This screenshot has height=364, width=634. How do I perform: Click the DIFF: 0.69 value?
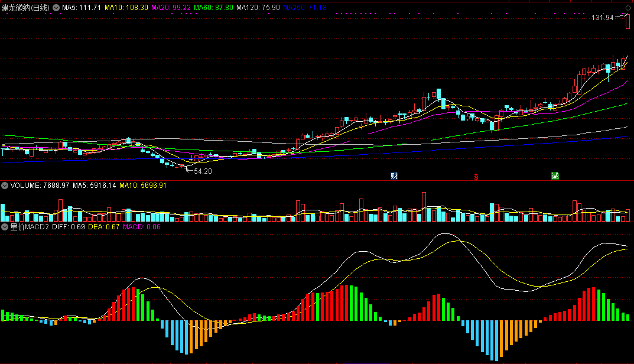69,227
